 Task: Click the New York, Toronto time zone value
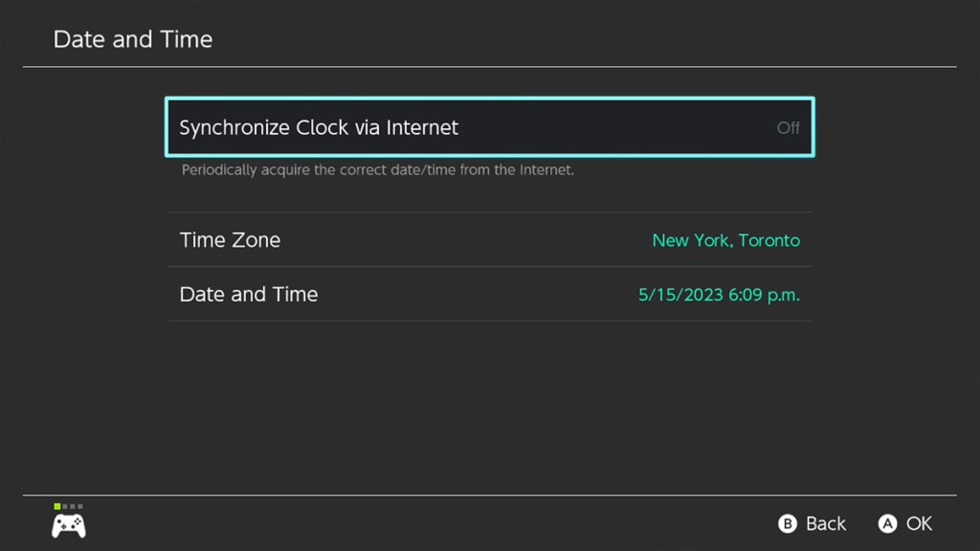coord(725,241)
